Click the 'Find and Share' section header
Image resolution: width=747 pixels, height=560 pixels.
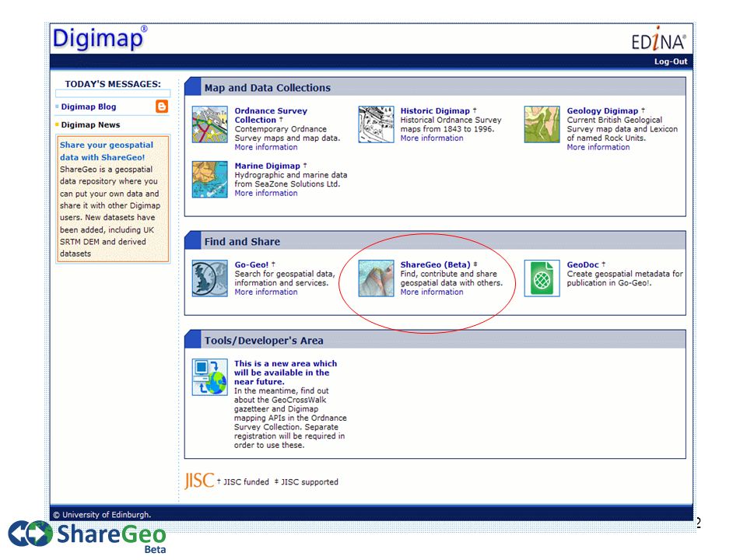click(x=242, y=241)
